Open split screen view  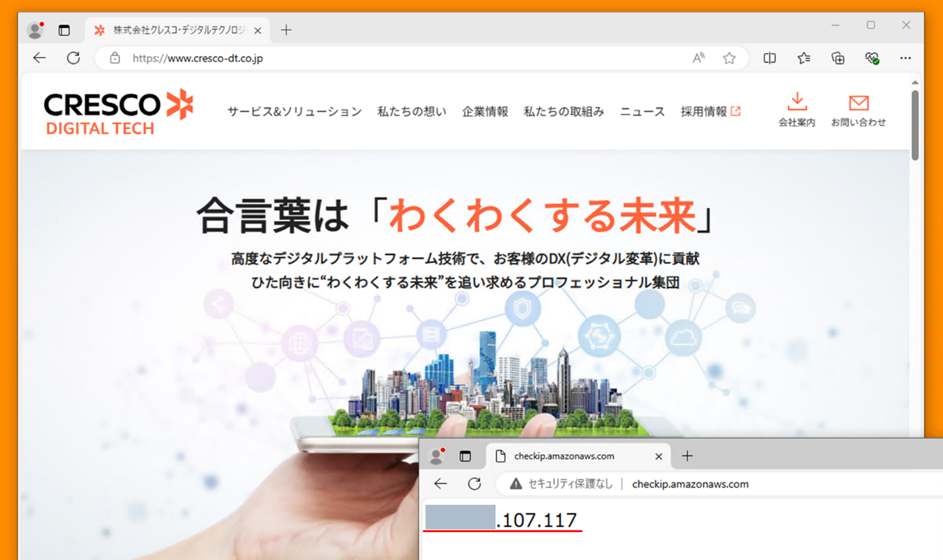(x=770, y=58)
